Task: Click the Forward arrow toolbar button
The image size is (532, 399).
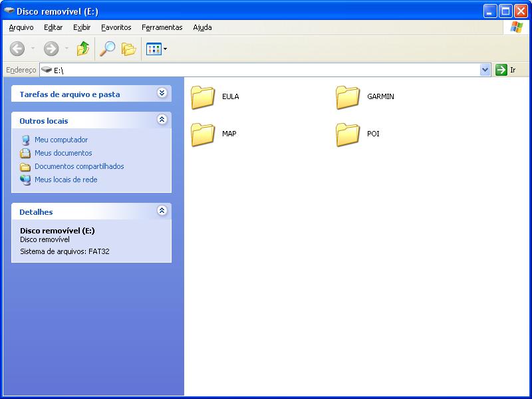Action: click(51, 49)
